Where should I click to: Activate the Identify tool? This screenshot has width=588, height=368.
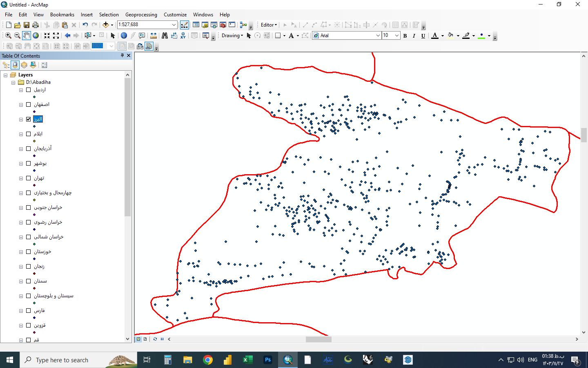pyautogui.click(x=124, y=36)
